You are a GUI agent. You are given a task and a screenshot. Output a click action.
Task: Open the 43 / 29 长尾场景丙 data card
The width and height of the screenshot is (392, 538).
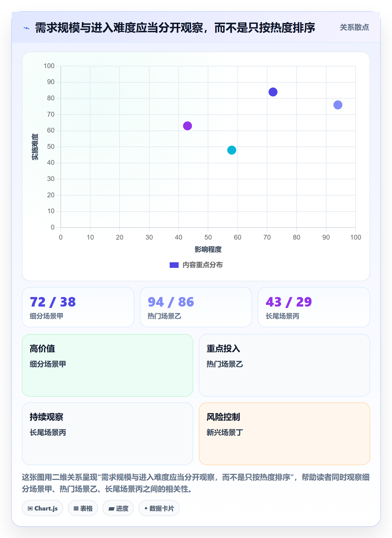(314, 307)
